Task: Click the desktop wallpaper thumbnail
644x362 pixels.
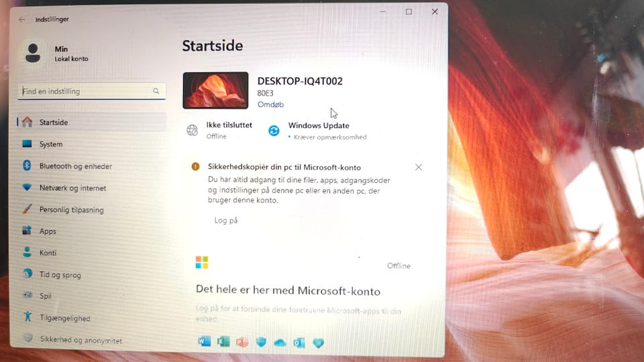Action: point(215,90)
